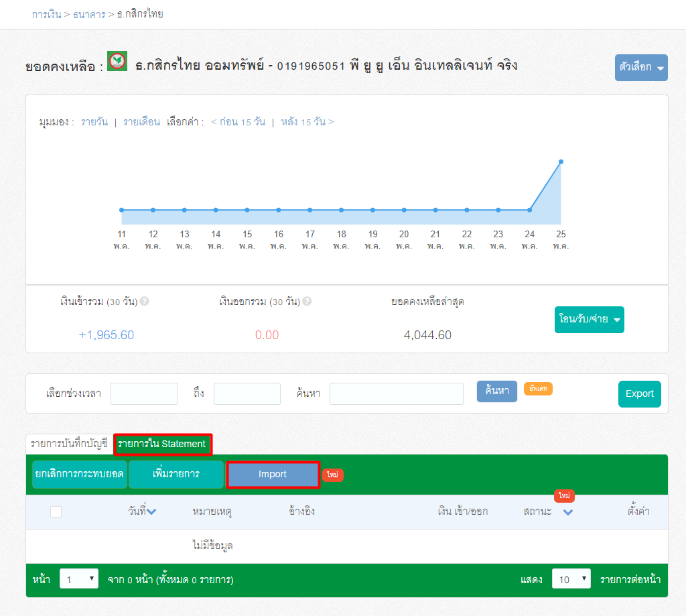Screen dimensions: 686x616
Task: Click the sort arrow beside วันที่ column
Action: coord(151,512)
